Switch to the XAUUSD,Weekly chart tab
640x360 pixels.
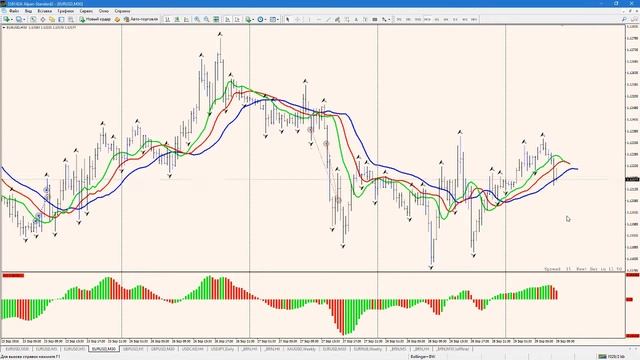coord(302,349)
